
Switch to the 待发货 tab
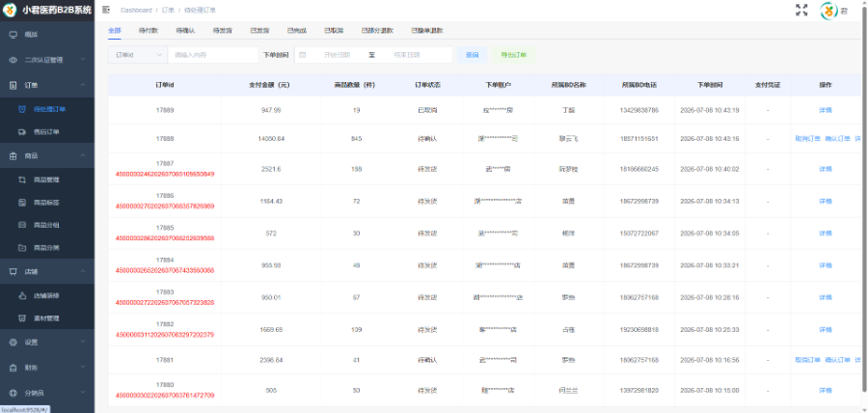(222, 31)
